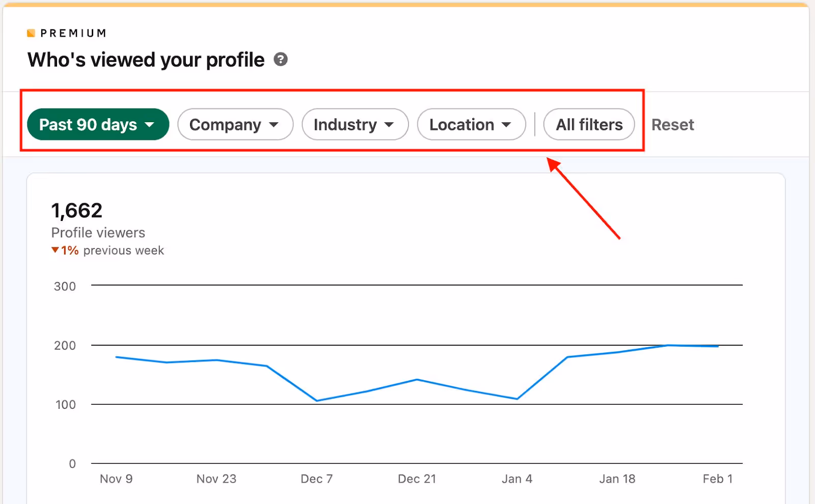Select the Profile viewers label
Screen dimensions: 815x504
coord(98,232)
